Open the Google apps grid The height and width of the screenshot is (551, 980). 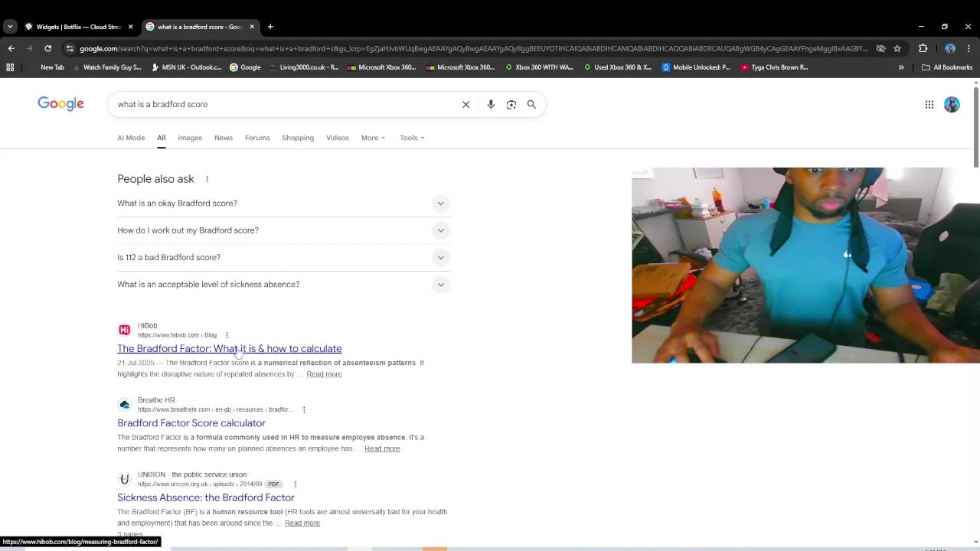(929, 105)
